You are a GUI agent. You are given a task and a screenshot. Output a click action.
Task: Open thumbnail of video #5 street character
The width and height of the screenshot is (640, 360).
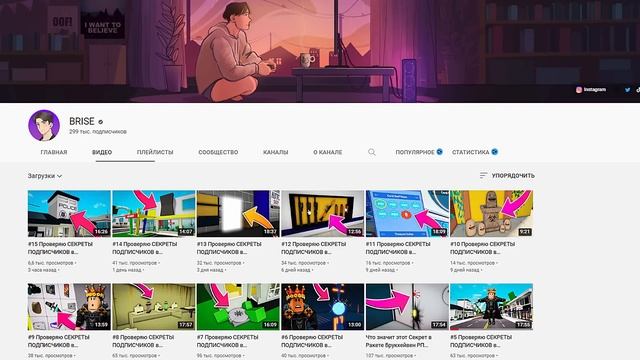click(491, 307)
